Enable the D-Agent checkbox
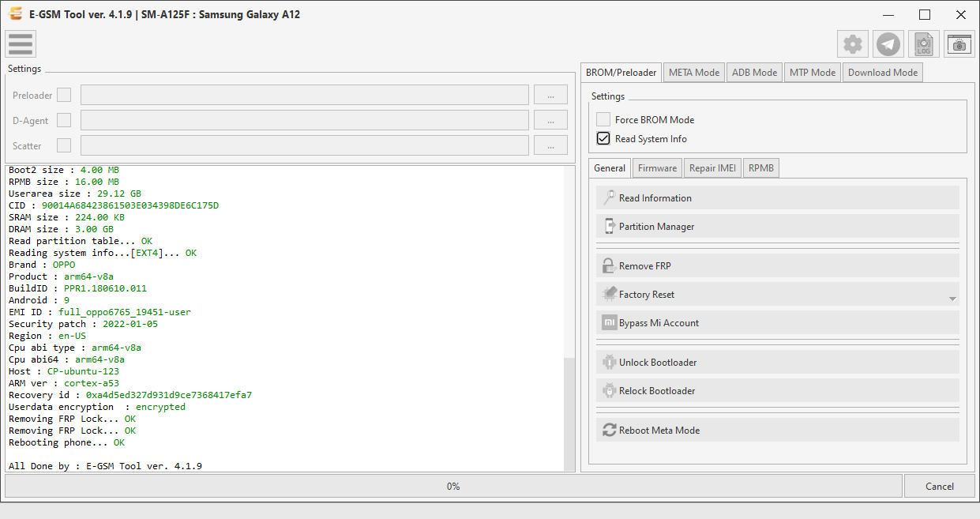 coord(64,120)
